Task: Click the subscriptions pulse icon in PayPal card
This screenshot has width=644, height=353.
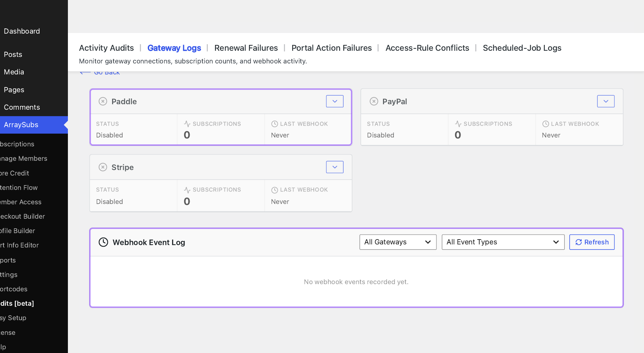Action: click(x=458, y=124)
